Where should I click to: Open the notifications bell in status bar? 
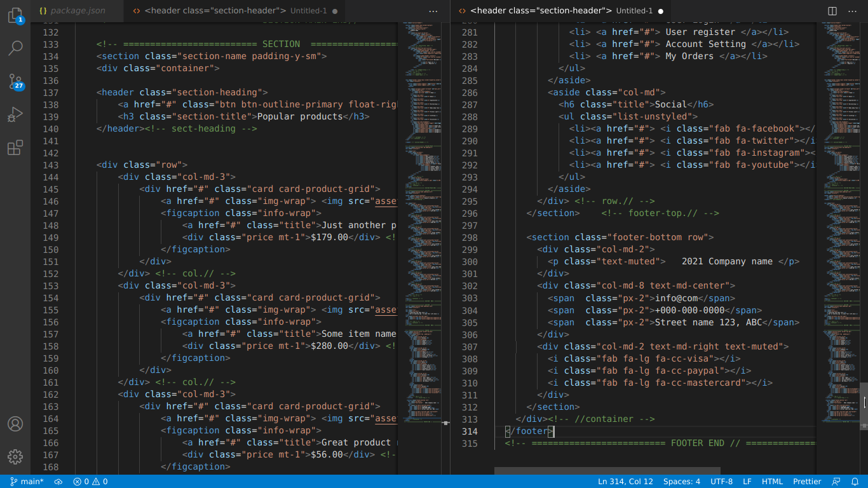[x=855, y=482]
